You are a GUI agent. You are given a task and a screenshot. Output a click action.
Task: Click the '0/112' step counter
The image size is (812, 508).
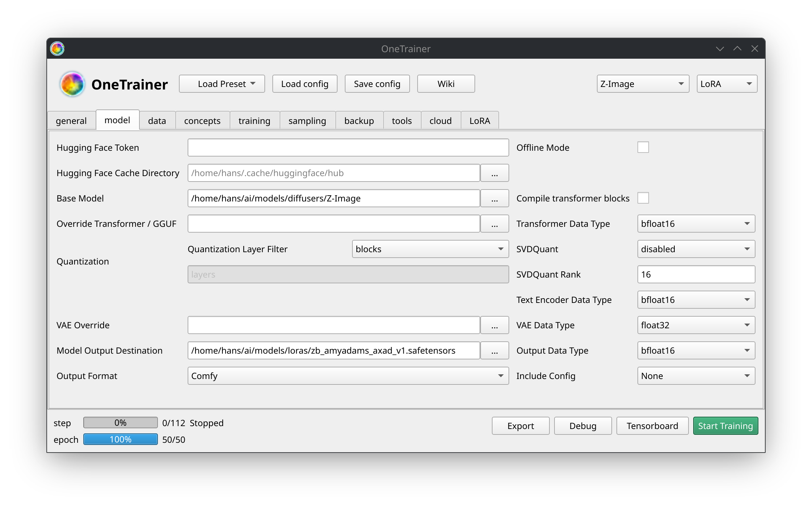pyautogui.click(x=173, y=423)
